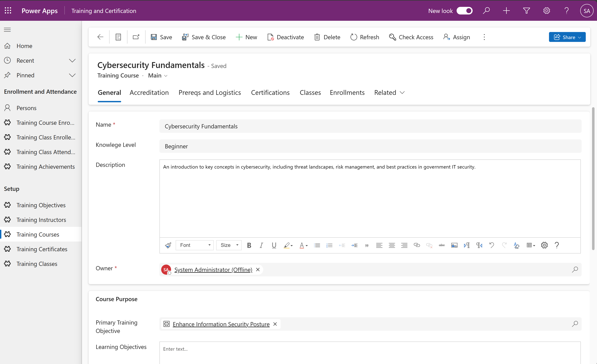Viewport: 597px width, 364px height.
Task: Refresh the form
Action: [365, 37]
